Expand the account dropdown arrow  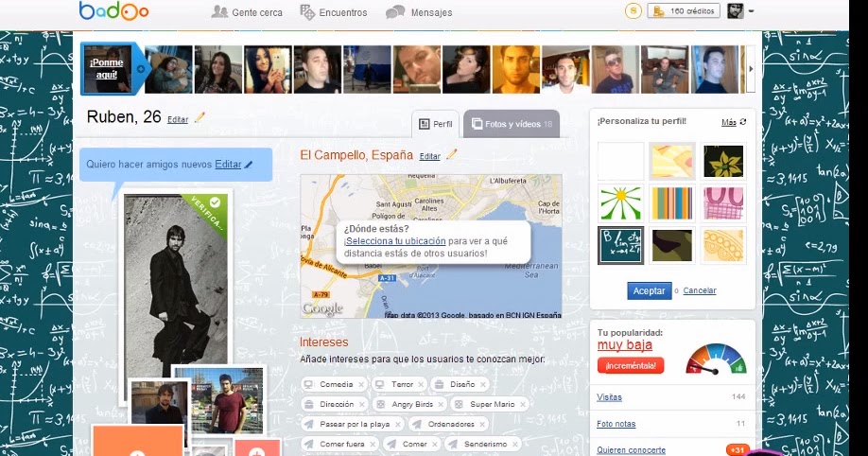[751, 10]
